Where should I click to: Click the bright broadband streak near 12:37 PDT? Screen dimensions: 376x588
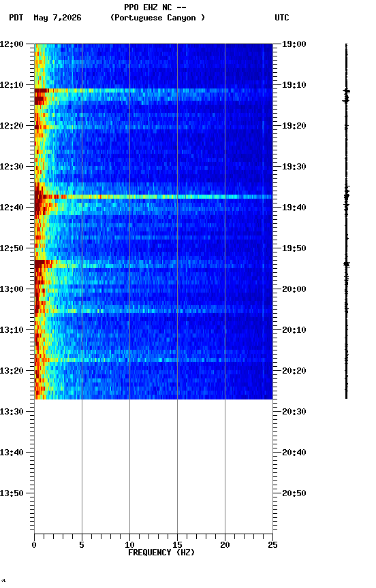pos(153,197)
